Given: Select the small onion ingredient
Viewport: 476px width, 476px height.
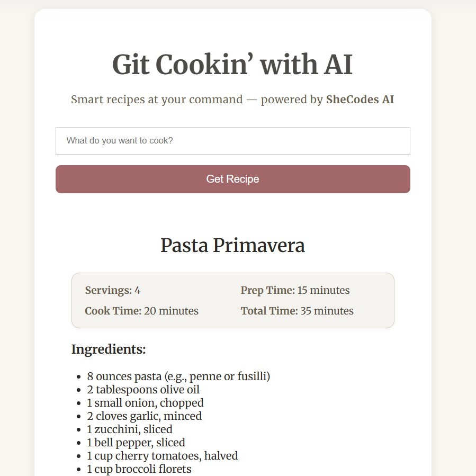Looking at the screenshot, I should point(145,402).
